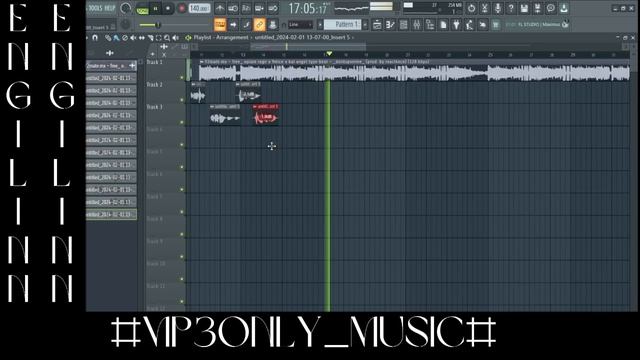Open the HELP menu
This screenshot has width=640, height=360.
click(x=111, y=8)
